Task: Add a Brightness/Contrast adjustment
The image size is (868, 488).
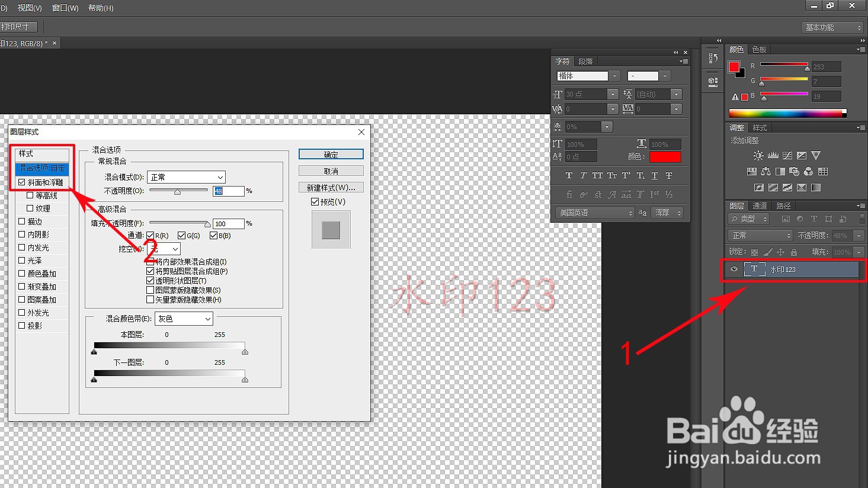Action: (x=758, y=156)
